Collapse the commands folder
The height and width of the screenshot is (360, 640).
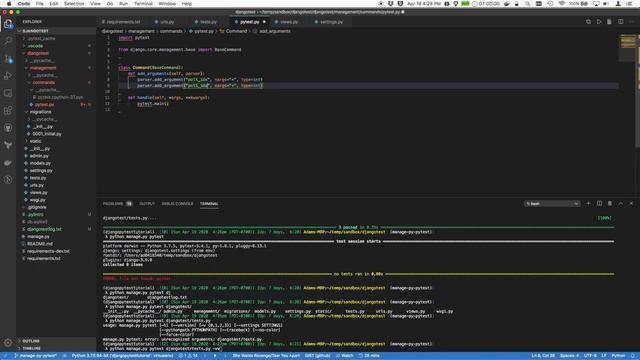[x=43, y=82]
